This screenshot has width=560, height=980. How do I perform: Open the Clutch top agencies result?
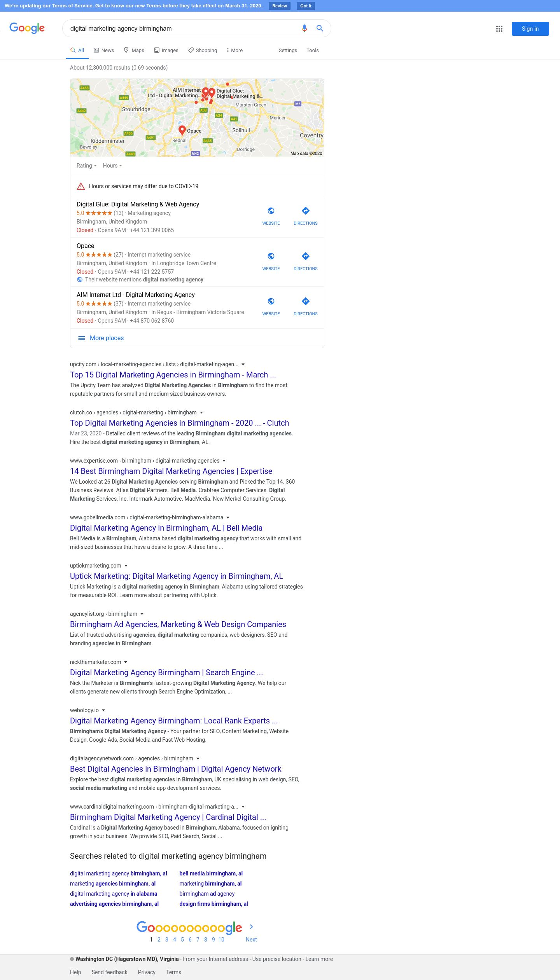point(180,423)
